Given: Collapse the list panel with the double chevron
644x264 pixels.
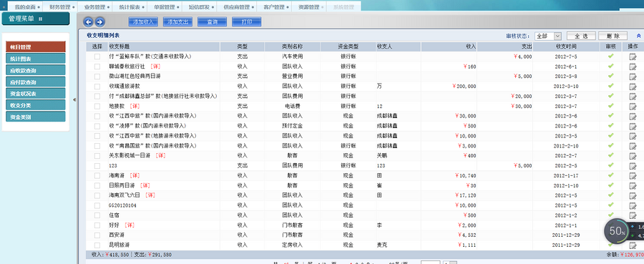Looking at the screenshot, I should click(638, 36).
